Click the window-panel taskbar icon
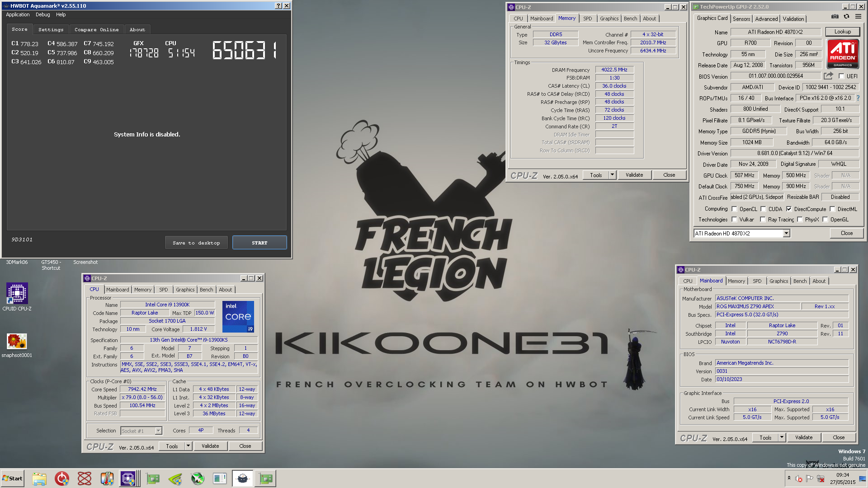The width and height of the screenshot is (868, 488). coord(220,479)
